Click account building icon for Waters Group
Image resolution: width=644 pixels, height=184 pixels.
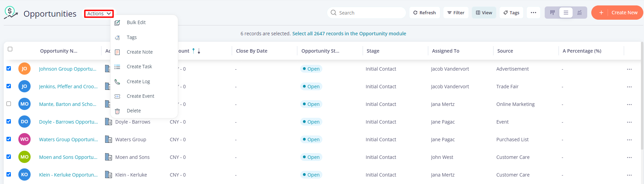(108, 139)
